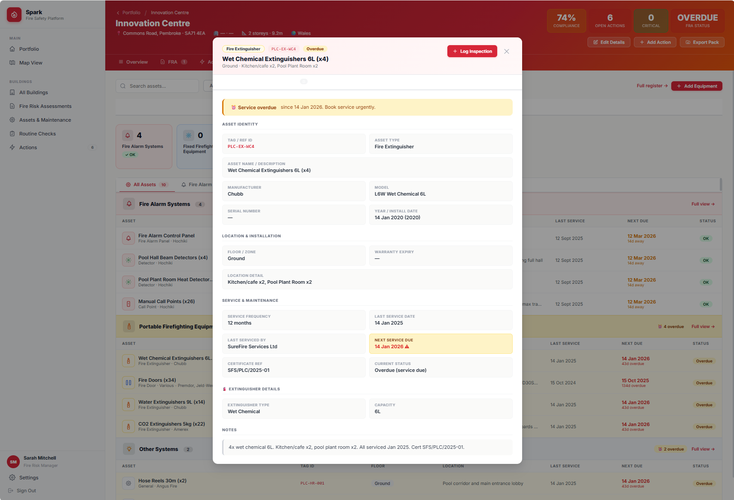The height and width of the screenshot is (500, 734).
Task: Click the Service overdue warning banner
Action: [x=367, y=107]
